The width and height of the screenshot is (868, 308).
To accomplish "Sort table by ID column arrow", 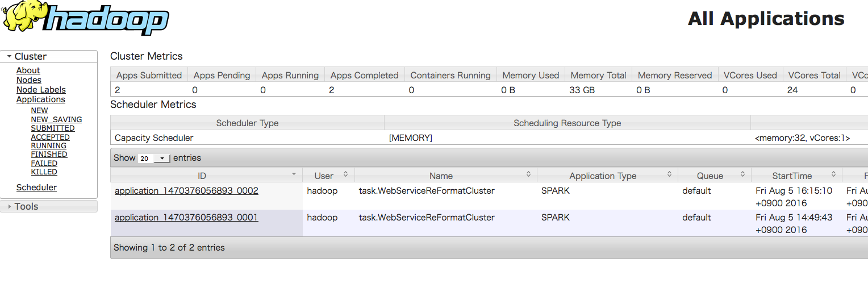I will click(294, 174).
